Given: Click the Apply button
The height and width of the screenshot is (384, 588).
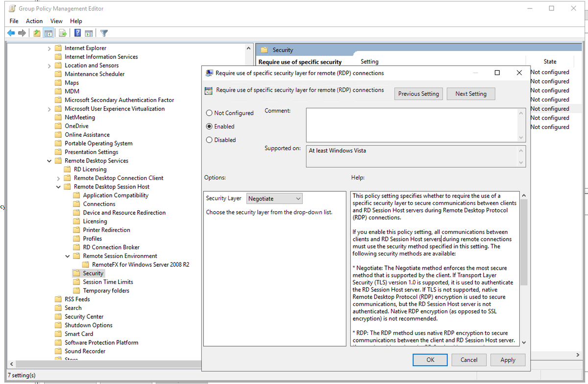Looking at the screenshot, I should [508, 360].
